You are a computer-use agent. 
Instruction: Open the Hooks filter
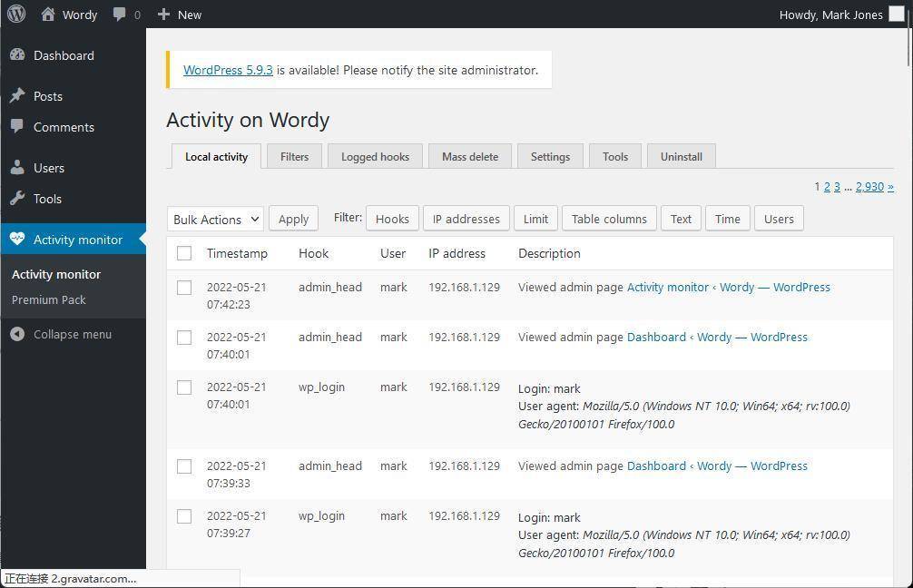click(392, 219)
